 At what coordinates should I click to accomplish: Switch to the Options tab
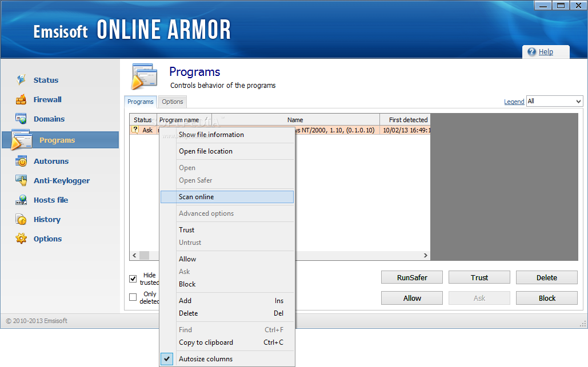(x=173, y=102)
